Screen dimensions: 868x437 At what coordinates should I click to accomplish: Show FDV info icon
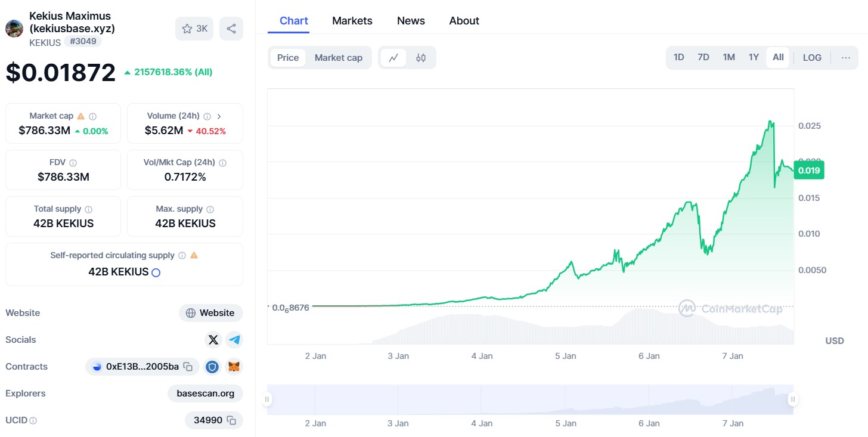(x=73, y=163)
